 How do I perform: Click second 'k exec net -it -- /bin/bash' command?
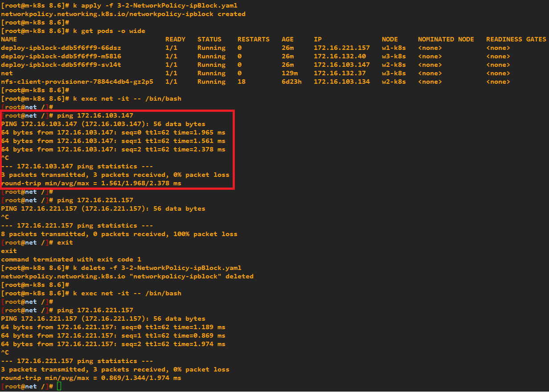(x=127, y=293)
